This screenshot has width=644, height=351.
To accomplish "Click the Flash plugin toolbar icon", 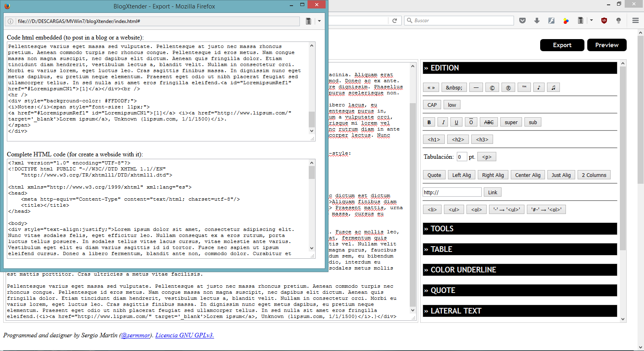I will point(551,21).
